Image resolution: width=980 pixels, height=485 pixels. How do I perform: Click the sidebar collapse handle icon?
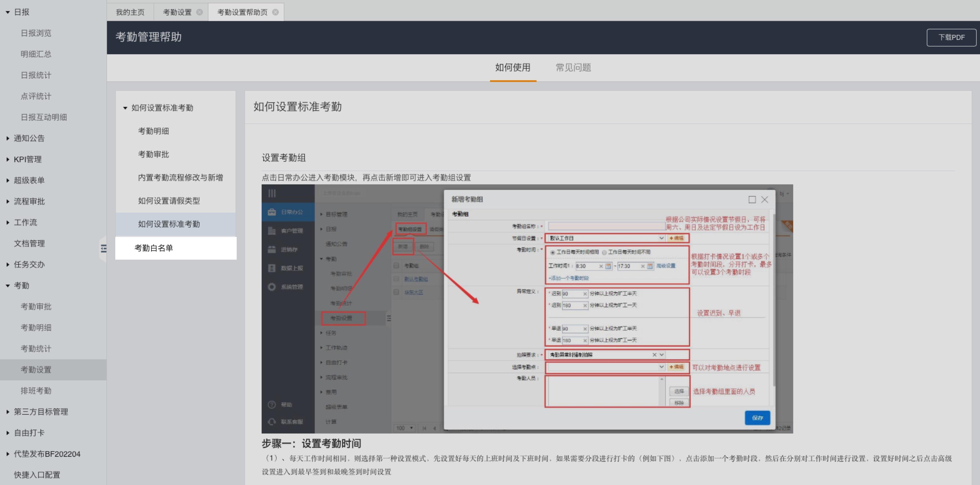[x=103, y=249]
